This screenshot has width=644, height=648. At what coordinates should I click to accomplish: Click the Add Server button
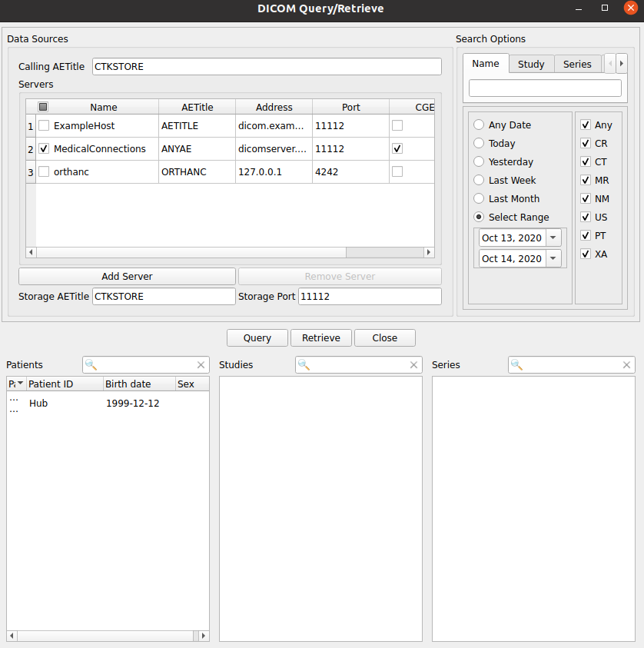[127, 276]
